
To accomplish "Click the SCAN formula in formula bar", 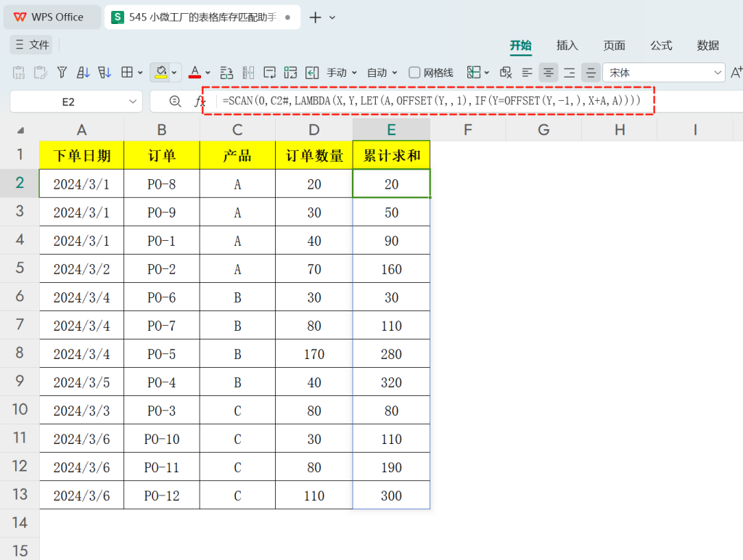I will click(x=431, y=100).
